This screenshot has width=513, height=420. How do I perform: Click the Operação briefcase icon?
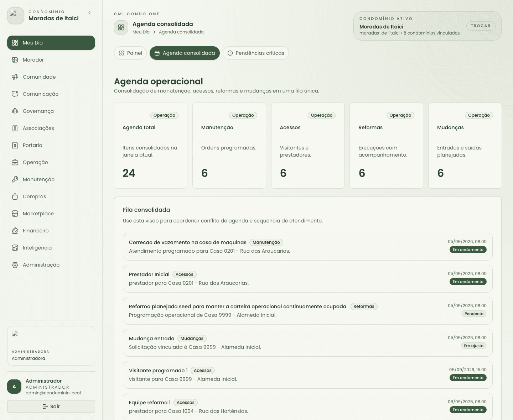coord(15,162)
